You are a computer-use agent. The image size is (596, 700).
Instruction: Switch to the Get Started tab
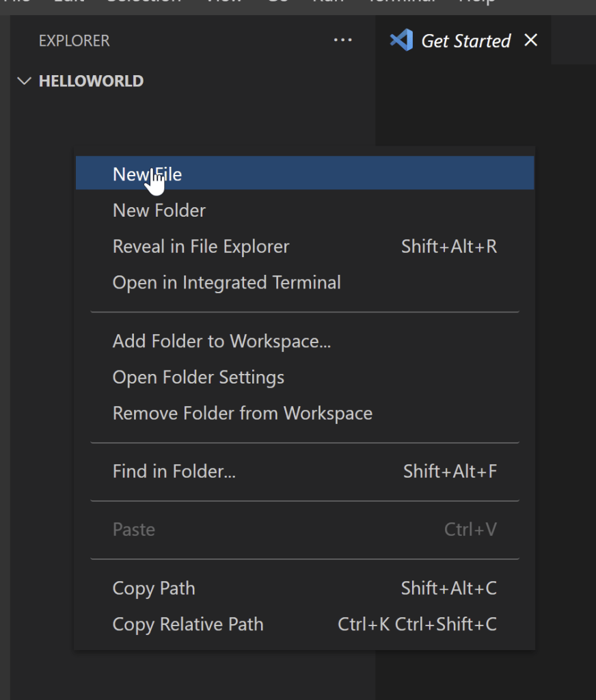tap(465, 41)
